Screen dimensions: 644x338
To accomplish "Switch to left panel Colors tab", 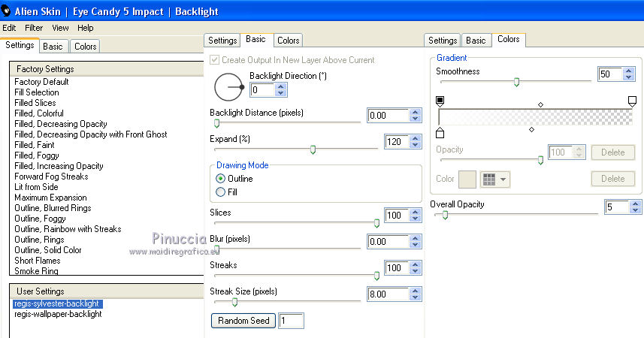I will [x=85, y=47].
